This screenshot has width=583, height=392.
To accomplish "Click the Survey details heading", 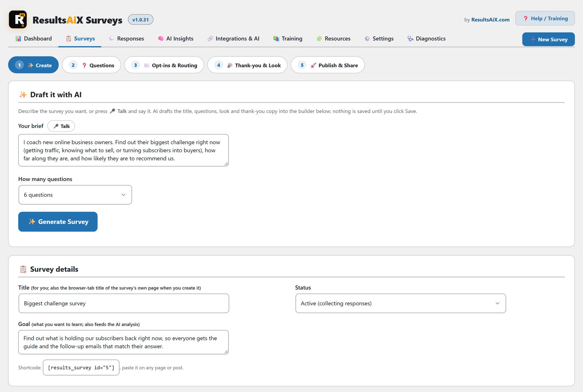I will point(54,269).
